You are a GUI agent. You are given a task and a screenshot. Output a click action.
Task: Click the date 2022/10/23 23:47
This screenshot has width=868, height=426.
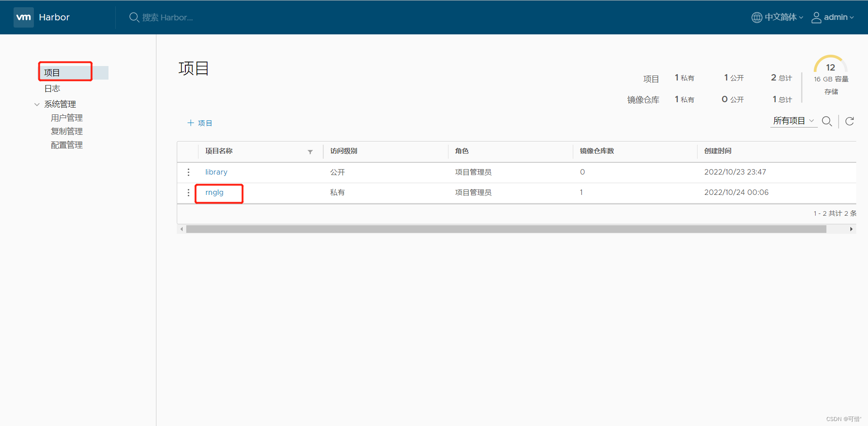click(735, 172)
